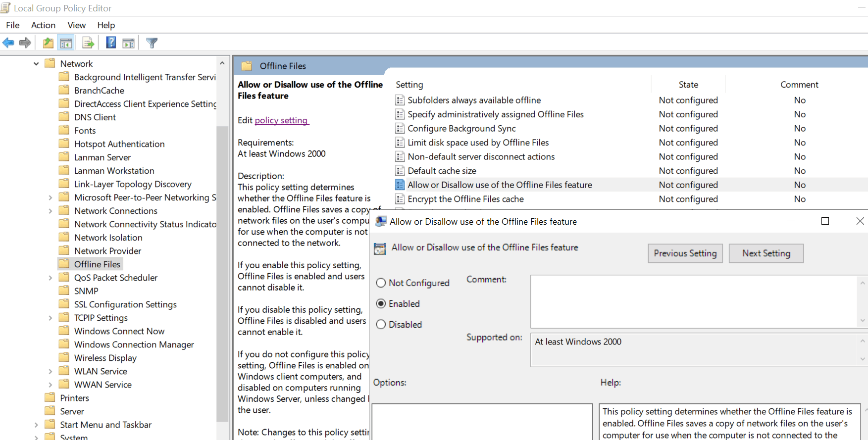Click the Filter funnel toolbar icon
The image size is (868, 440).
[x=152, y=43]
